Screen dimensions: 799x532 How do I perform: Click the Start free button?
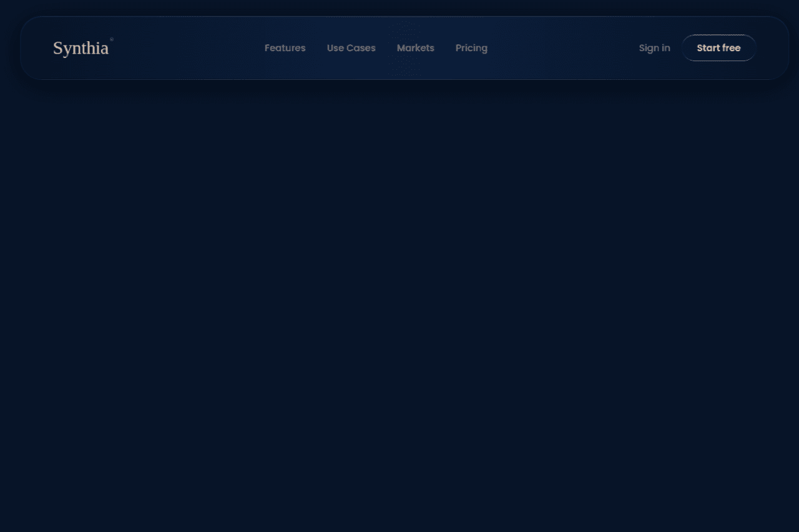tap(719, 48)
